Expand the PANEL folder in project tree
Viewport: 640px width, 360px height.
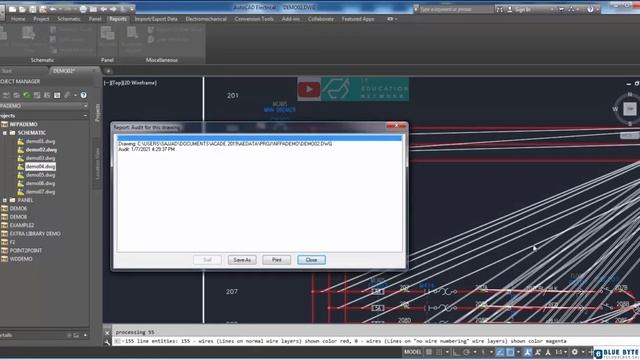click(x=5, y=200)
